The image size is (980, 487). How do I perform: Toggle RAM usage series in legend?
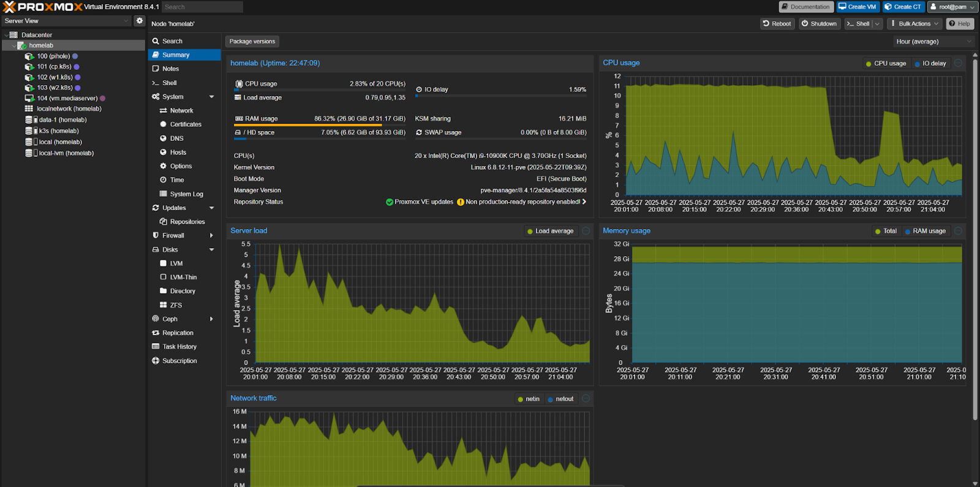[925, 232]
